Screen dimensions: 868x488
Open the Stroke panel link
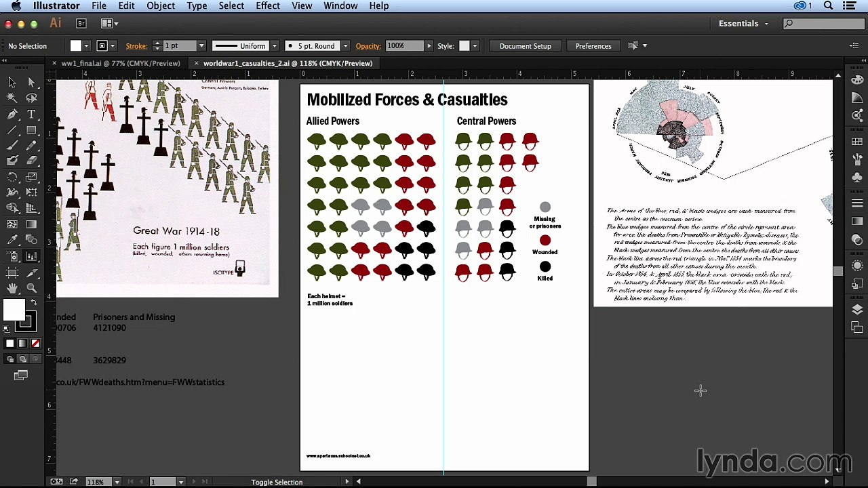pyautogui.click(x=136, y=46)
